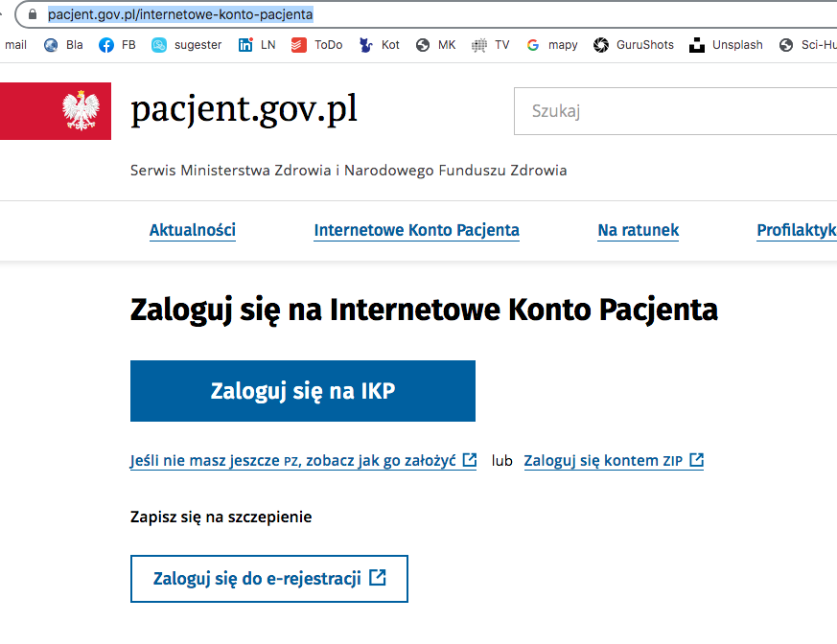Viewport: 837px width, 644px height.
Task: Open the Profilaktyka menu item
Action: pos(797,231)
